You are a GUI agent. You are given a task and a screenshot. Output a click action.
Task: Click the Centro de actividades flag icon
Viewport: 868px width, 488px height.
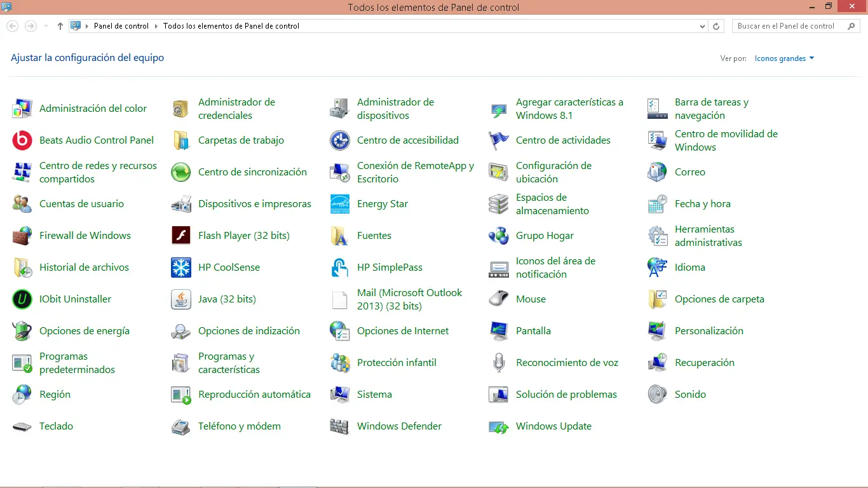pyautogui.click(x=499, y=140)
